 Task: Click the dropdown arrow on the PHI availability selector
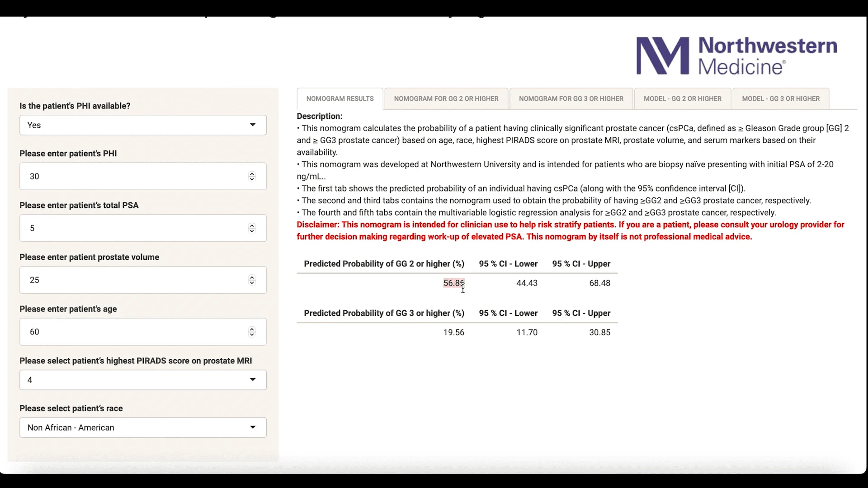[x=253, y=125]
